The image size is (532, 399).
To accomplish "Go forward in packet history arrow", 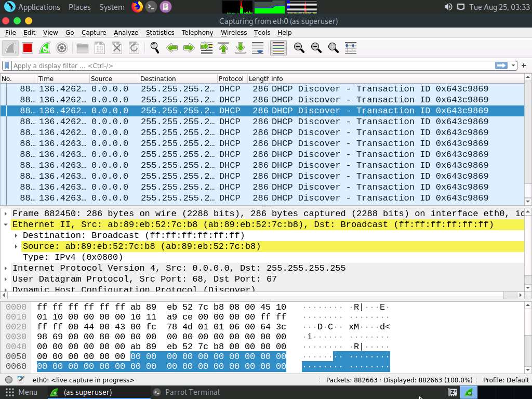I will tap(189, 48).
